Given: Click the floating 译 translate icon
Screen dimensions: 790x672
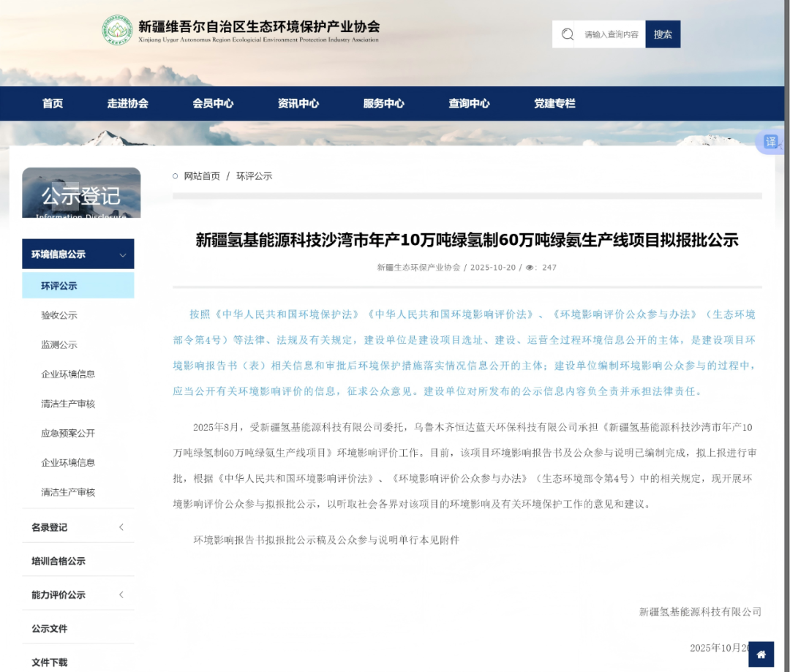Looking at the screenshot, I should point(770,143).
